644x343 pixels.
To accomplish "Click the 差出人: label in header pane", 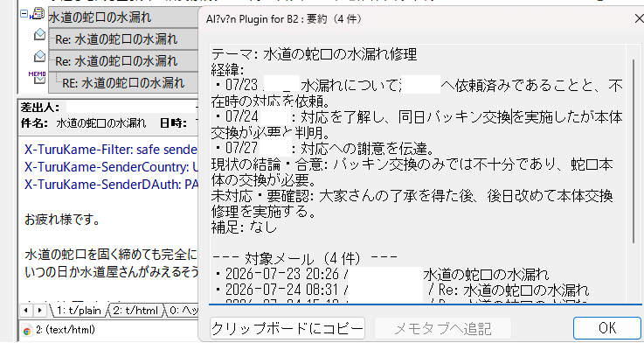I will (x=41, y=108).
